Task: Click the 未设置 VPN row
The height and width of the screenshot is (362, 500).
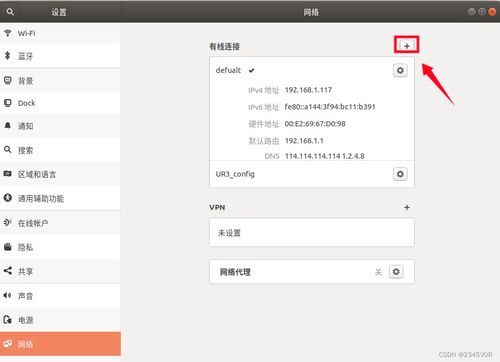Action: [312, 233]
